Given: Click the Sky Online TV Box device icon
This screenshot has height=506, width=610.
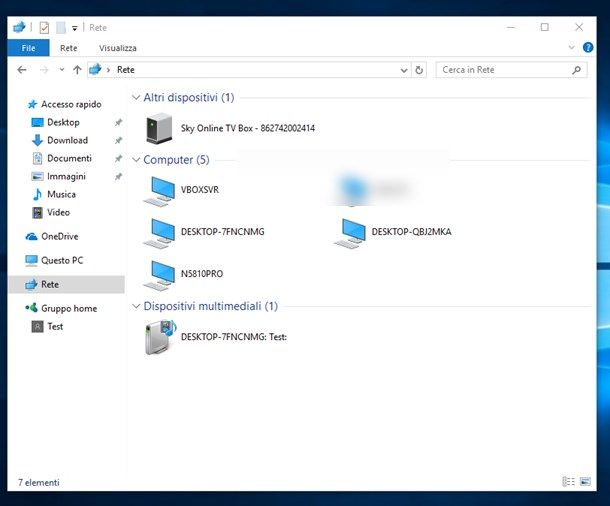Looking at the screenshot, I should click(x=159, y=128).
